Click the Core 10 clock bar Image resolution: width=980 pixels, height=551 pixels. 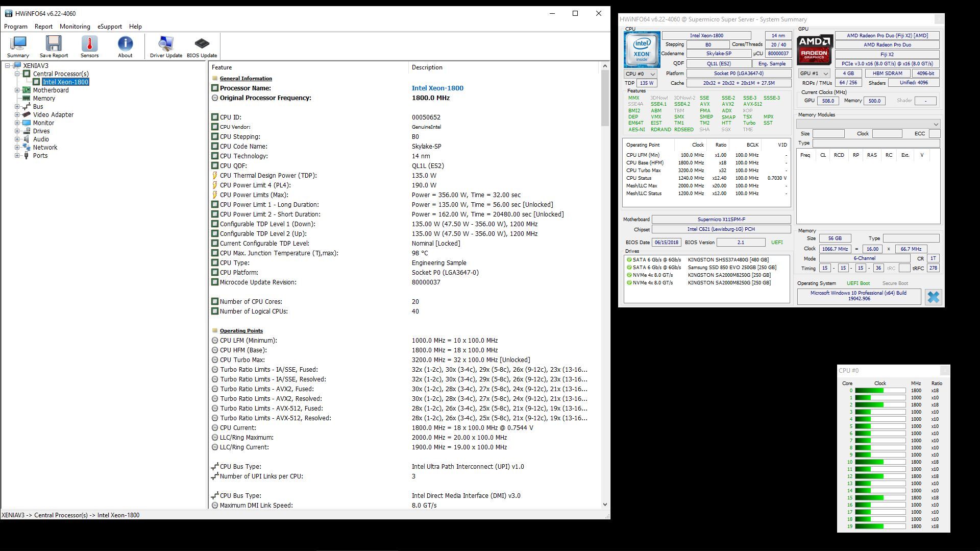coord(880,462)
